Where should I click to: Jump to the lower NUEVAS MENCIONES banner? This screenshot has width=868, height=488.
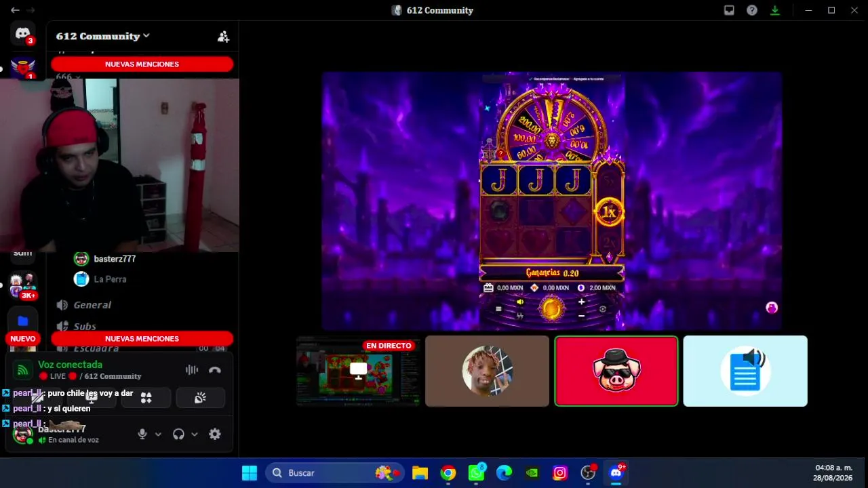(142, 339)
